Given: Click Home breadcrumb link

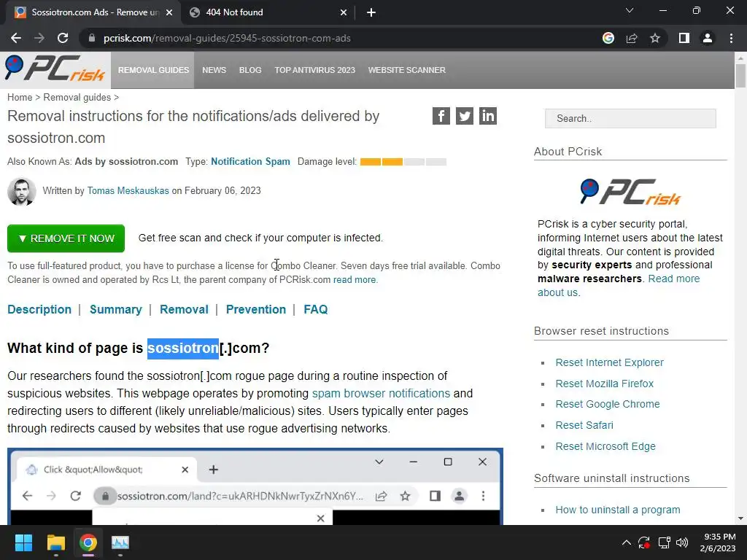Looking at the screenshot, I should point(20,97).
